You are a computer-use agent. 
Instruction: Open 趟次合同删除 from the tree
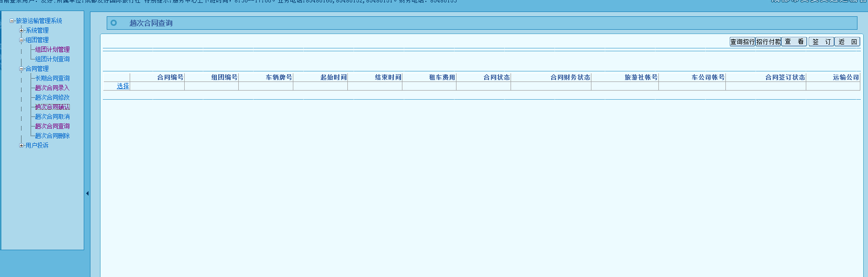point(52,136)
